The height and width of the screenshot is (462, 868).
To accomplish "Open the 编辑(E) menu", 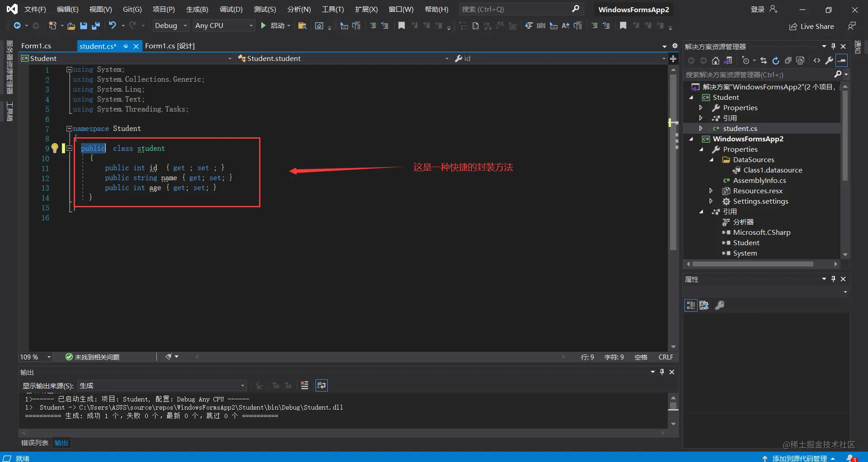I will 67,9.
